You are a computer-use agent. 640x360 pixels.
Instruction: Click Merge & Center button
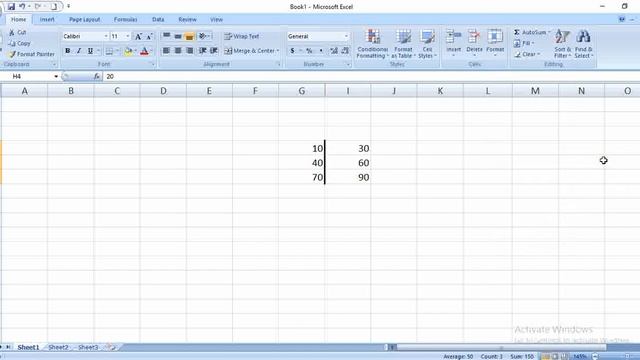(249, 51)
